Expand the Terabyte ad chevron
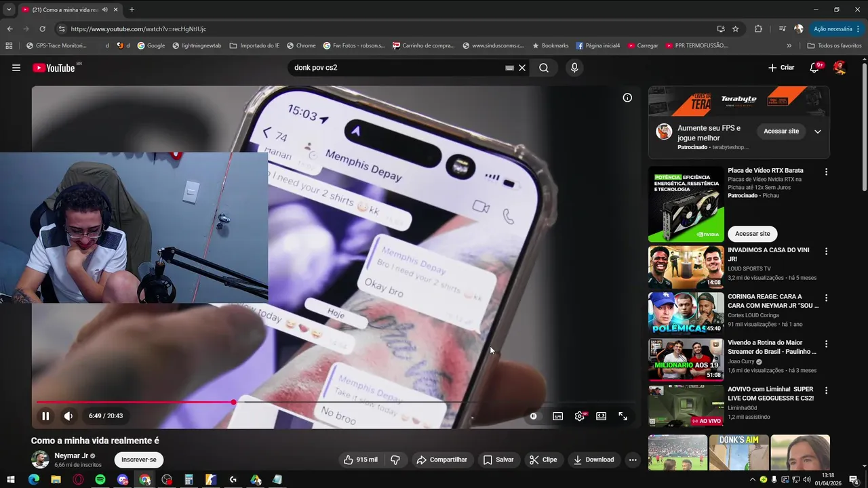Viewport: 868px width, 488px height. point(818,131)
